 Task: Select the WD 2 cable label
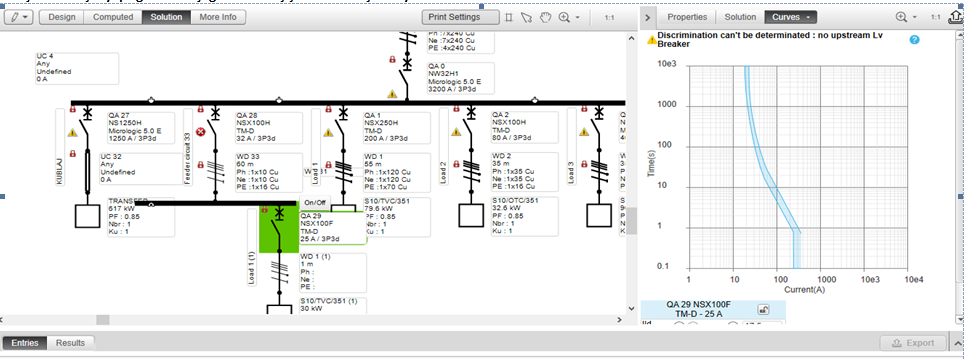tap(524, 172)
